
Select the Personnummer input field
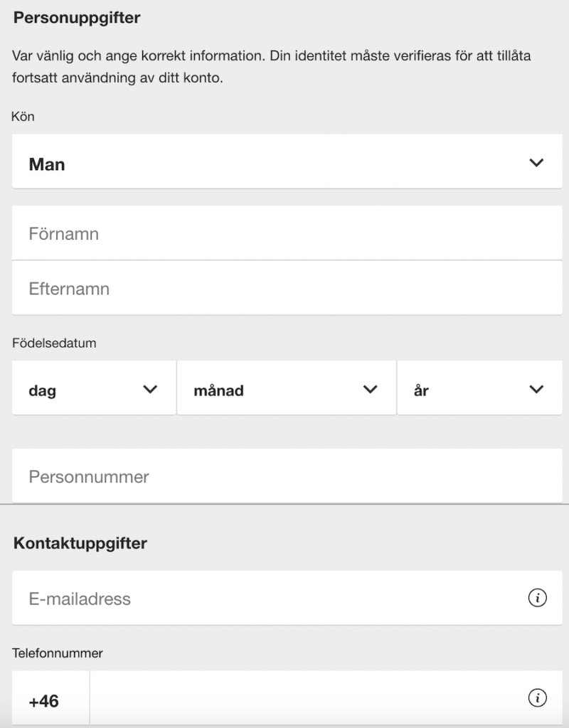click(x=287, y=476)
